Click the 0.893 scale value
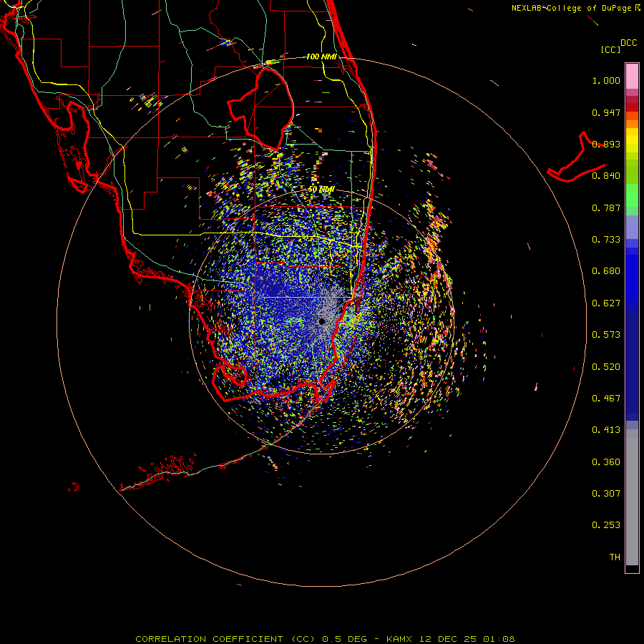 (606, 144)
